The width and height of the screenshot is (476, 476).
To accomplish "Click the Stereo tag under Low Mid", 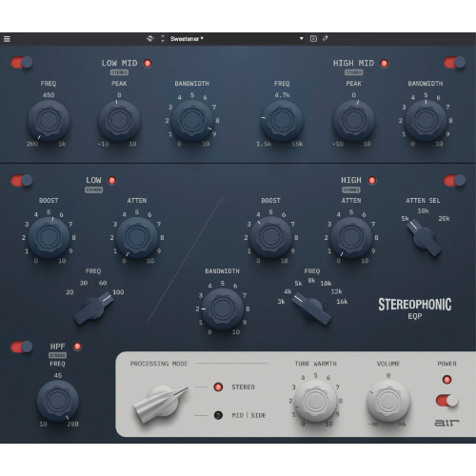I will 119,72.
